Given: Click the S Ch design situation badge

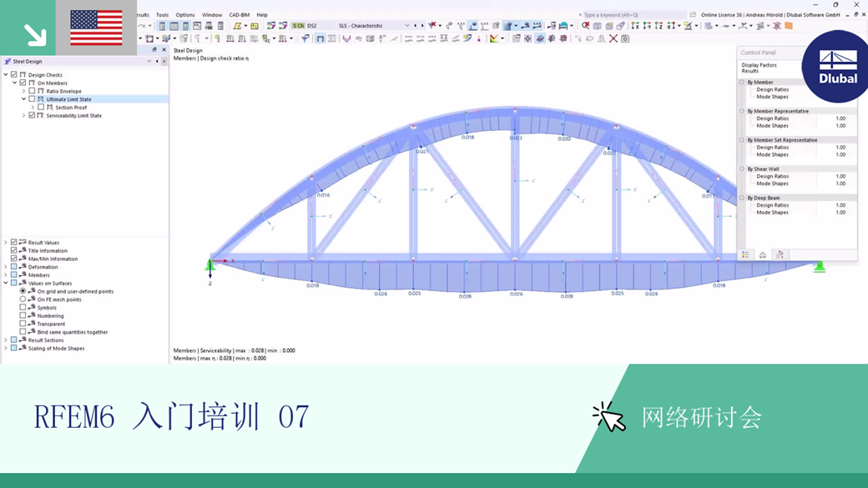Looking at the screenshot, I should [x=299, y=26].
